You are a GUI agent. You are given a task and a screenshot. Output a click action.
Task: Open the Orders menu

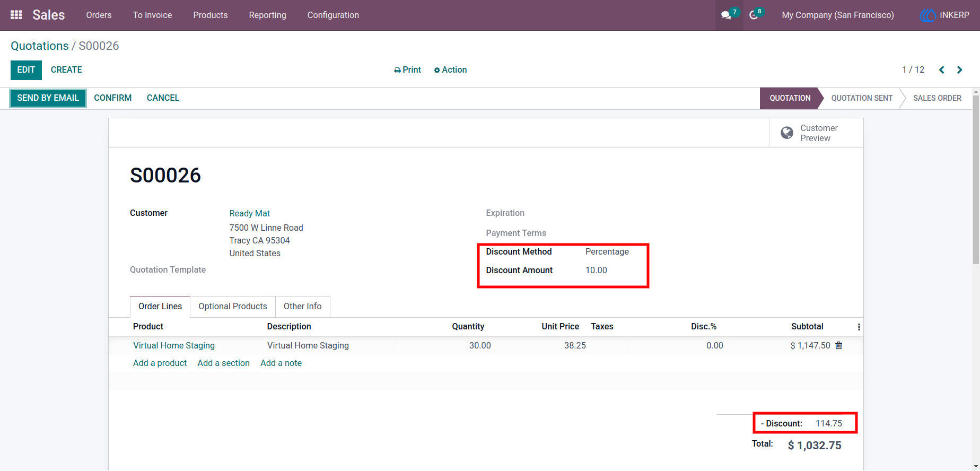click(99, 15)
